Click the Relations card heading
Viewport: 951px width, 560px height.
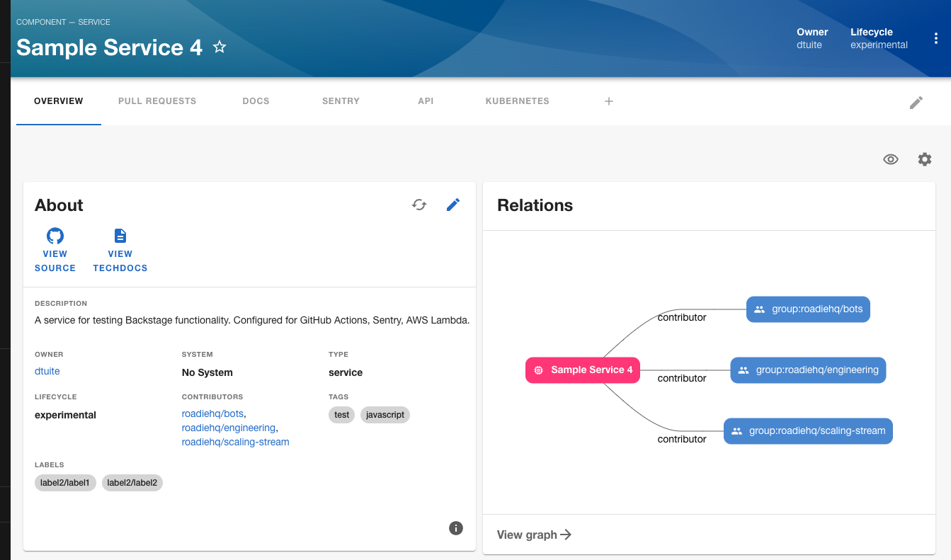pos(535,205)
